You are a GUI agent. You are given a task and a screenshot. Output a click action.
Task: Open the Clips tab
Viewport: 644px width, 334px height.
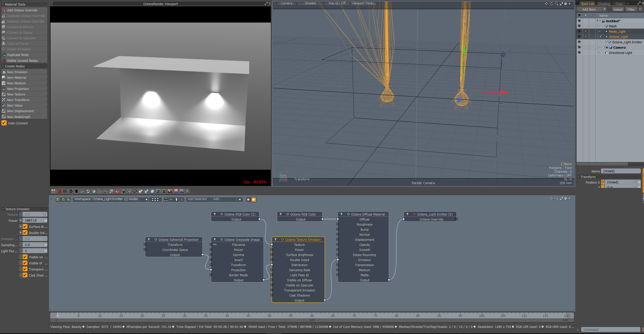619,4
